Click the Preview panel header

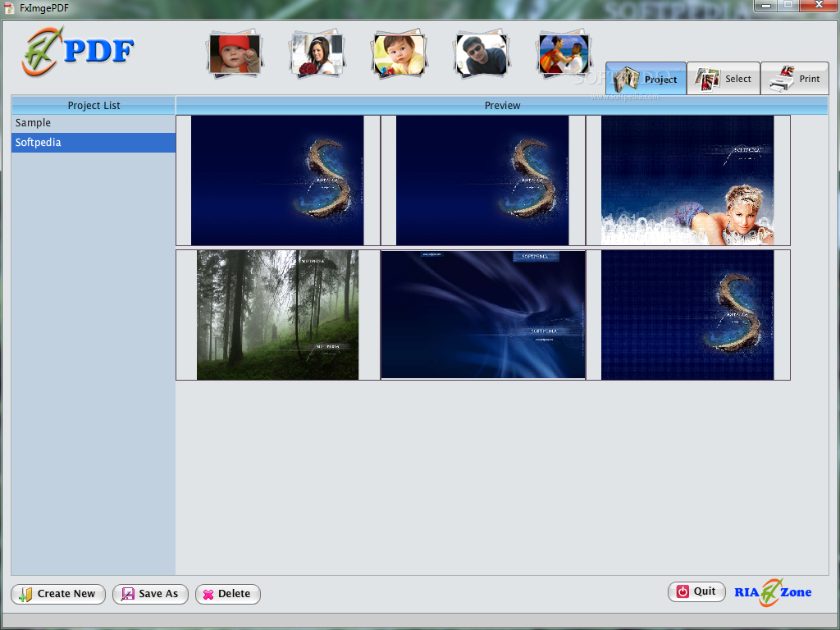coord(502,106)
